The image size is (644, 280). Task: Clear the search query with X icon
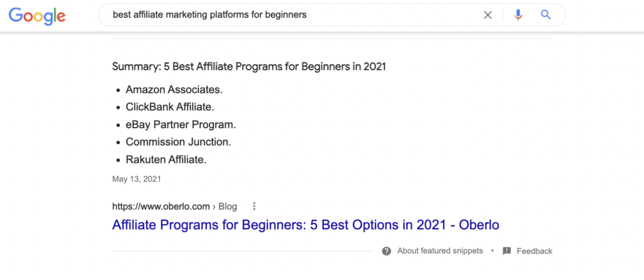(x=487, y=15)
